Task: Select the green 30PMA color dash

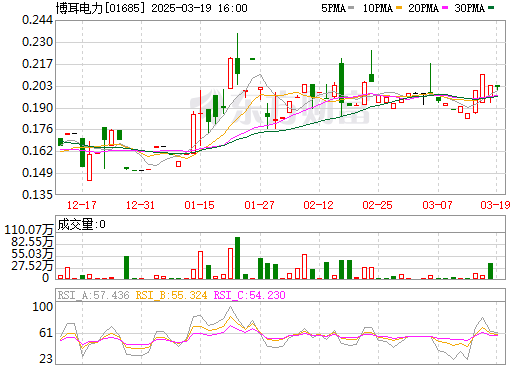Action: point(491,7)
